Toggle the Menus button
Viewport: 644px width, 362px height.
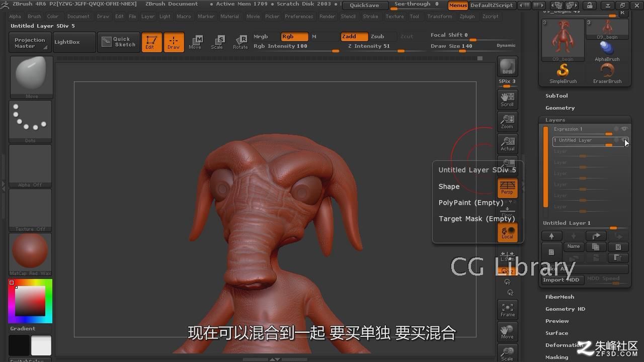click(458, 5)
